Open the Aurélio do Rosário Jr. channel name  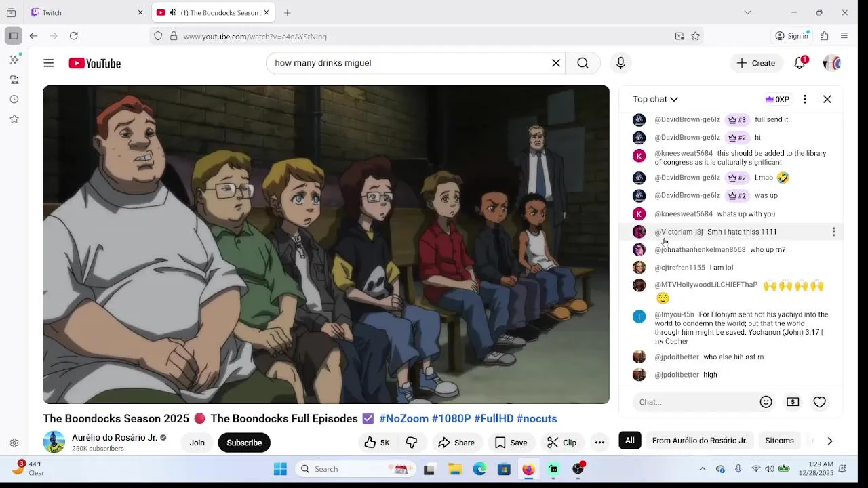[115, 437]
